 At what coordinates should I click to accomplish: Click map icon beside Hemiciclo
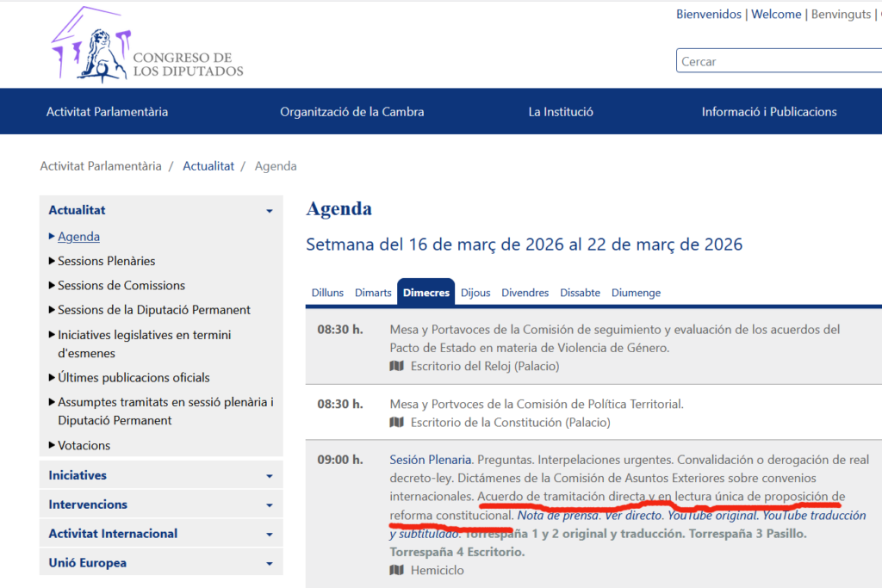[x=396, y=570]
